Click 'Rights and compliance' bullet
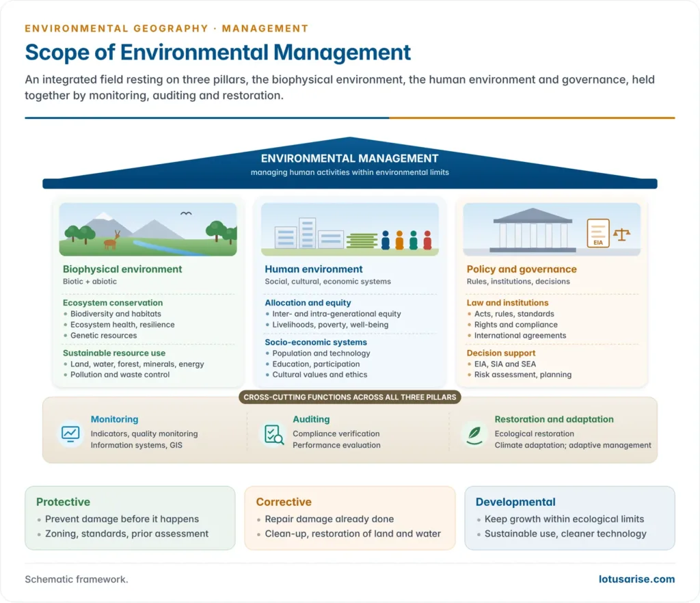The height and width of the screenshot is (603, 700). [515, 325]
